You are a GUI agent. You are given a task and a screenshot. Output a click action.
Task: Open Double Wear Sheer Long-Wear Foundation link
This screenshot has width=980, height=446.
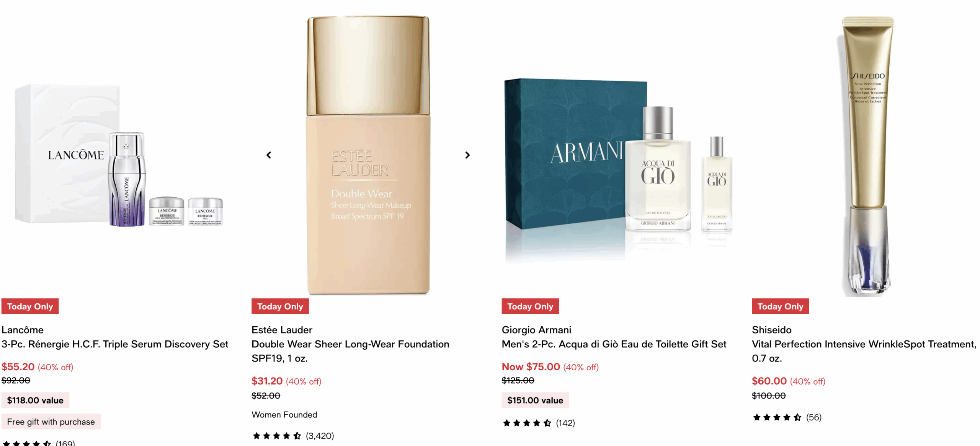click(350, 351)
